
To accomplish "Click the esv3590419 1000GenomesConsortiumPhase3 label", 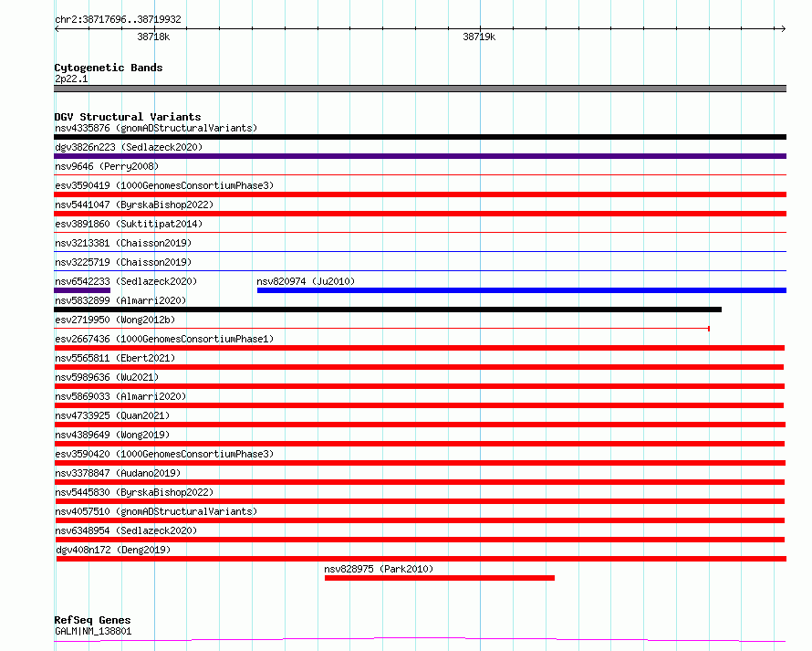I will pyautogui.click(x=164, y=185).
